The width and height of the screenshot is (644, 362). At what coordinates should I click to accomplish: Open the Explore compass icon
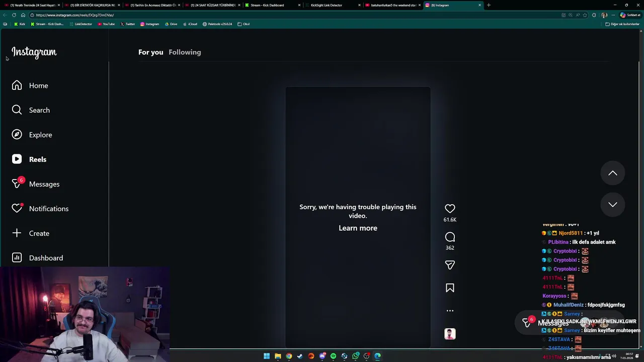(x=17, y=135)
